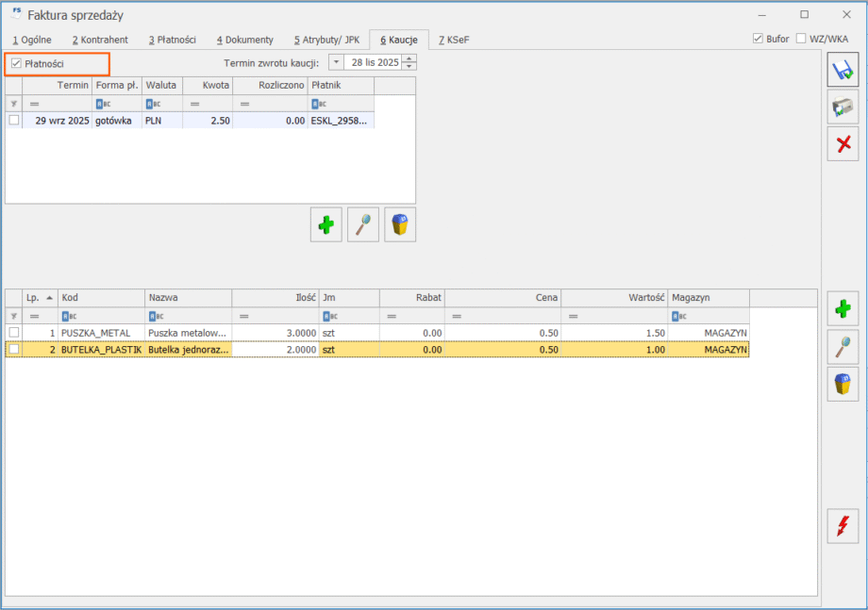
Task: Open payment details with magnifier icon
Action: pyautogui.click(x=363, y=224)
